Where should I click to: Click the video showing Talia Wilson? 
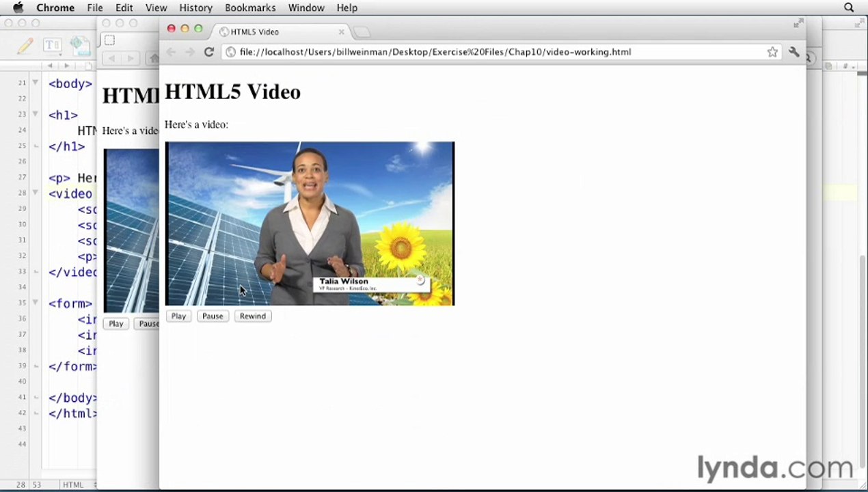310,223
